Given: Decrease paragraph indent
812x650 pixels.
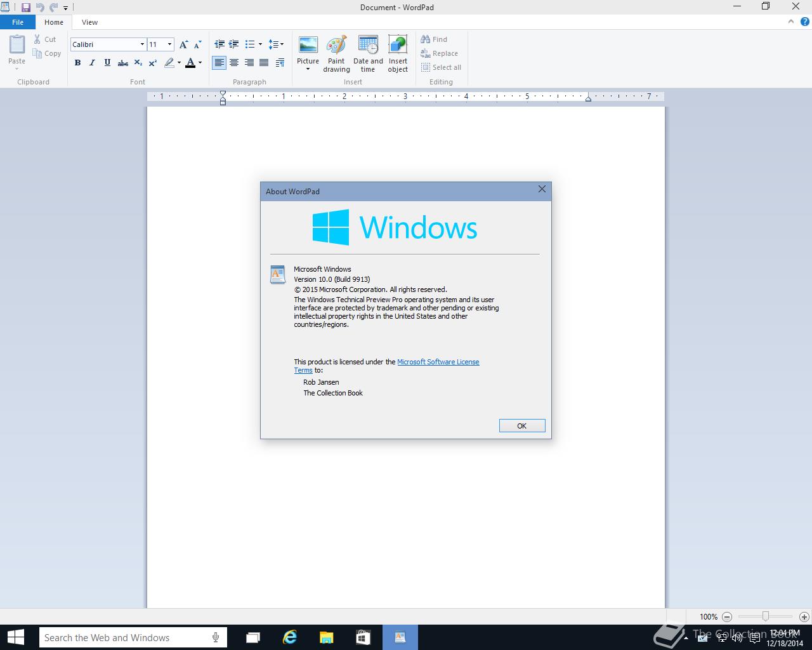Looking at the screenshot, I should pos(219,44).
